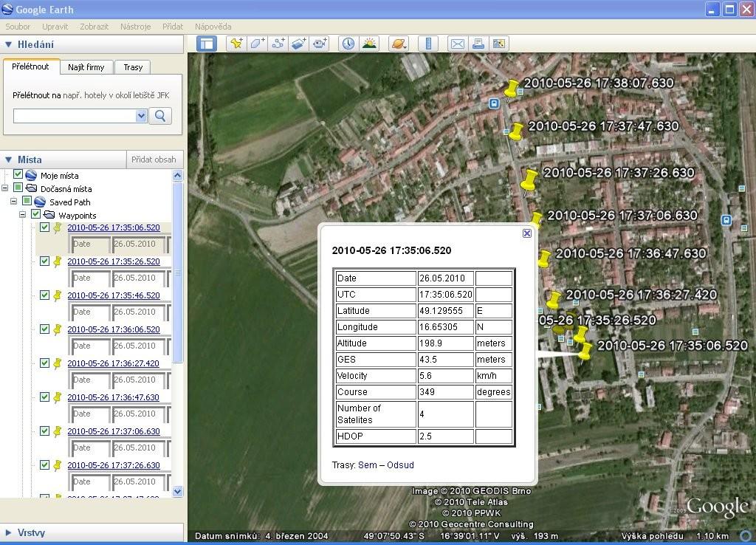Screen dimensions: 756x545
Task: Add a polygon from the toolbar
Action: pyautogui.click(x=257, y=44)
